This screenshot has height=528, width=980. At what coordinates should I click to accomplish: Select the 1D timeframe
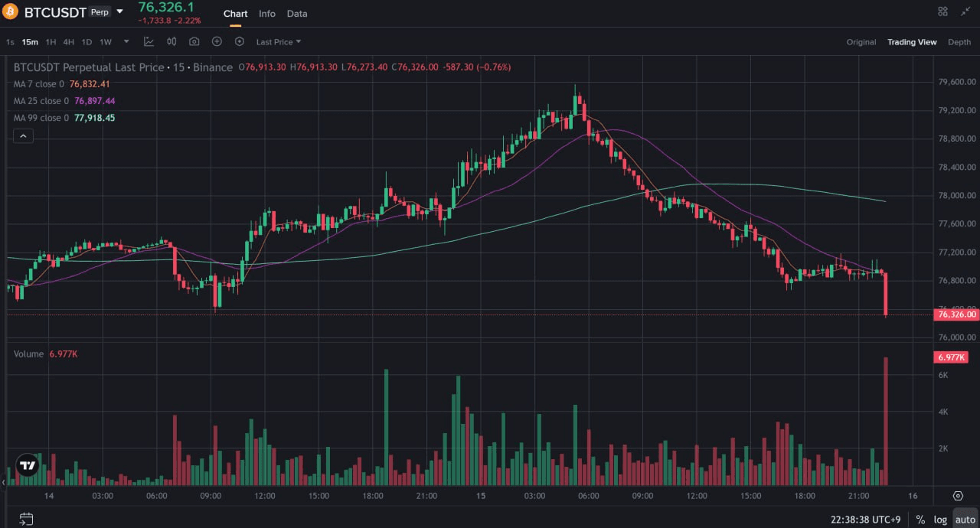[x=87, y=42]
